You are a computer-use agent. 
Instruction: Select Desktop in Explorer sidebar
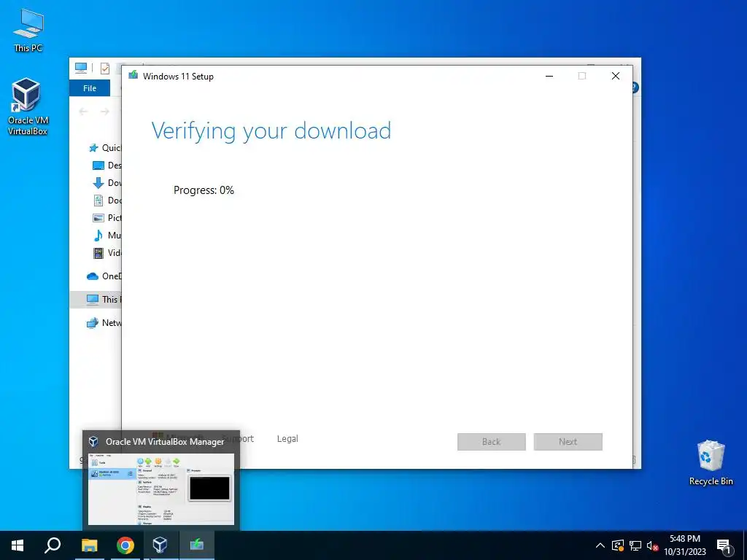point(107,166)
